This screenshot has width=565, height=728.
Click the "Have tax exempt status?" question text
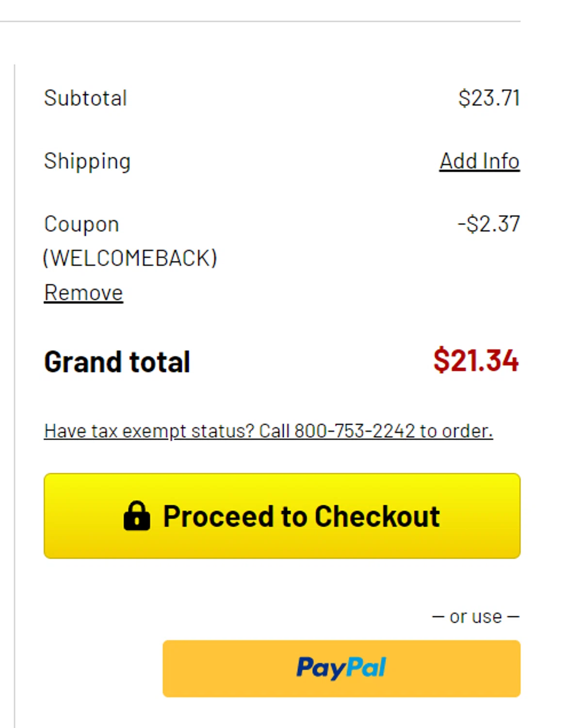tap(149, 431)
